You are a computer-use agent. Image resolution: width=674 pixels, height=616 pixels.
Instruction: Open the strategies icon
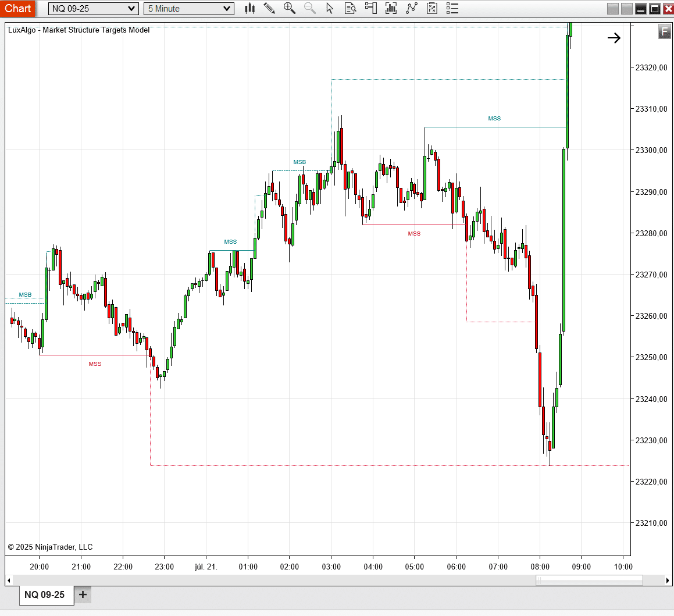412,8
